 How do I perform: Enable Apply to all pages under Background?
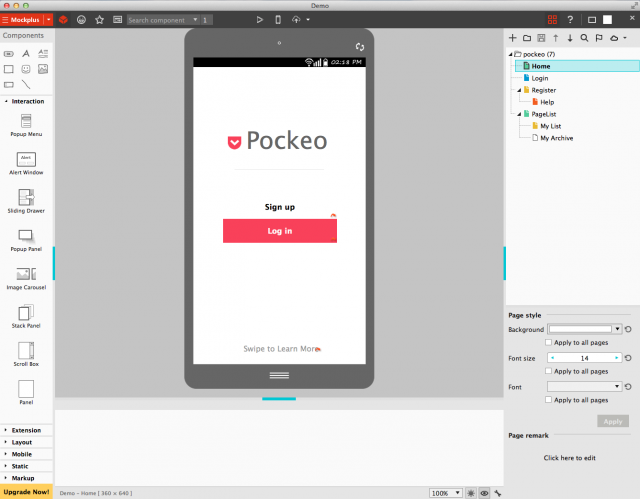tap(549, 342)
